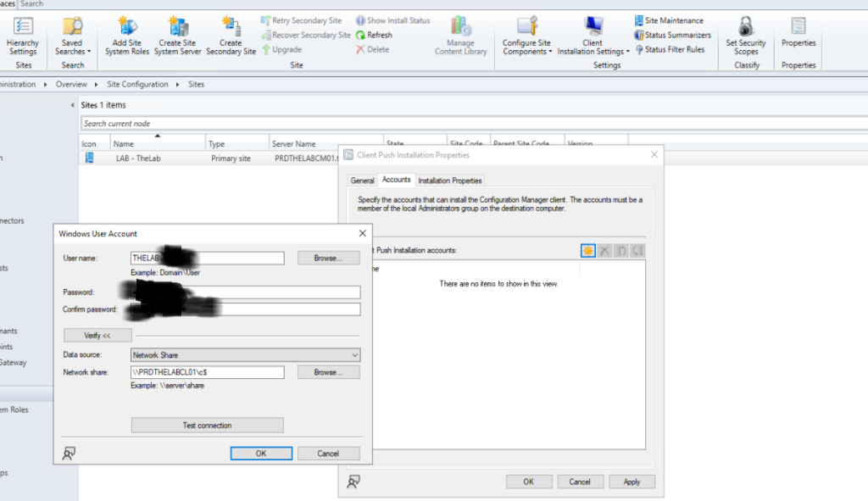
Task: Click Retry Secondary Site
Action: (301, 20)
